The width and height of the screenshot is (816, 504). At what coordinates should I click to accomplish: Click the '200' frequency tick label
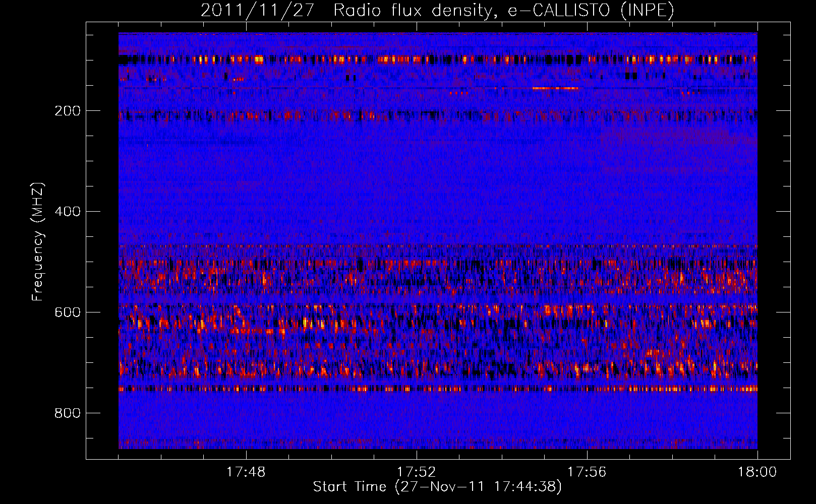(x=68, y=111)
